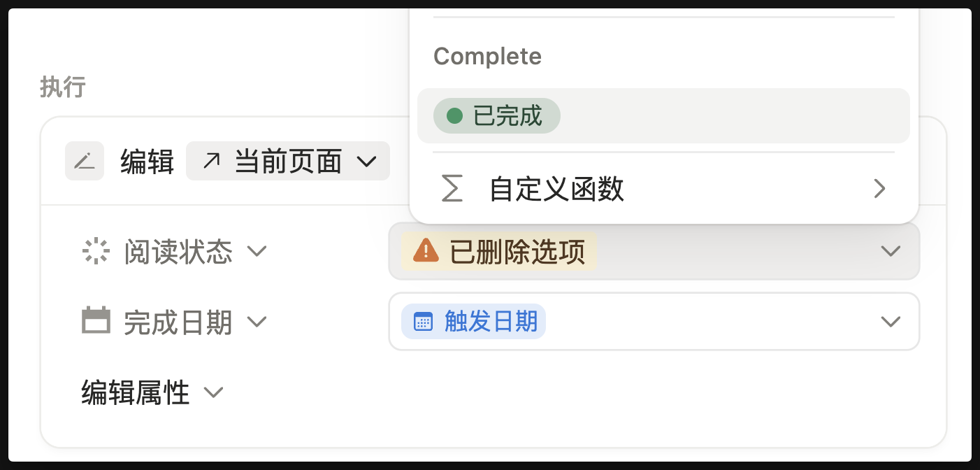Click the diagonal arrow icon before 当前页面

[x=211, y=162]
